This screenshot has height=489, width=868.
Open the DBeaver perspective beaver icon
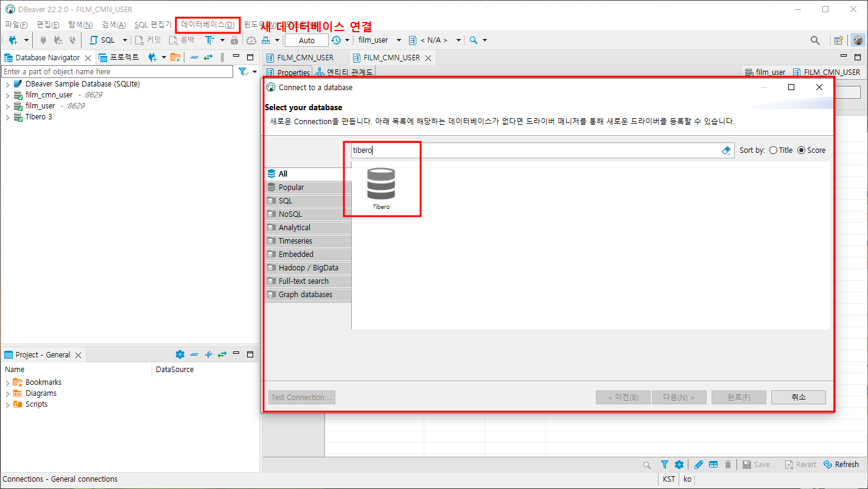point(858,40)
